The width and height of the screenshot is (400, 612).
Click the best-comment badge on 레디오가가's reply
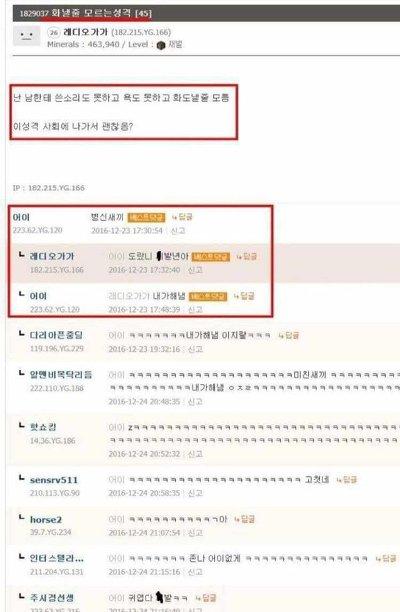coord(211,257)
